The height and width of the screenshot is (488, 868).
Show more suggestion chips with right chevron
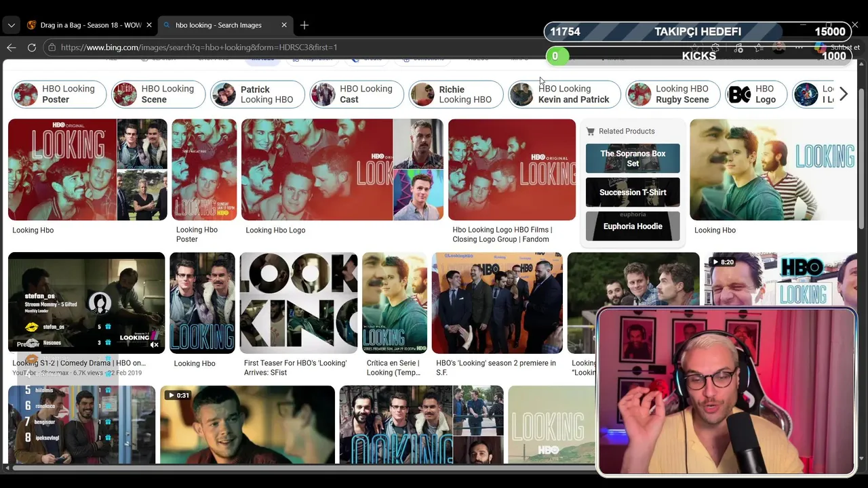pyautogui.click(x=843, y=94)
